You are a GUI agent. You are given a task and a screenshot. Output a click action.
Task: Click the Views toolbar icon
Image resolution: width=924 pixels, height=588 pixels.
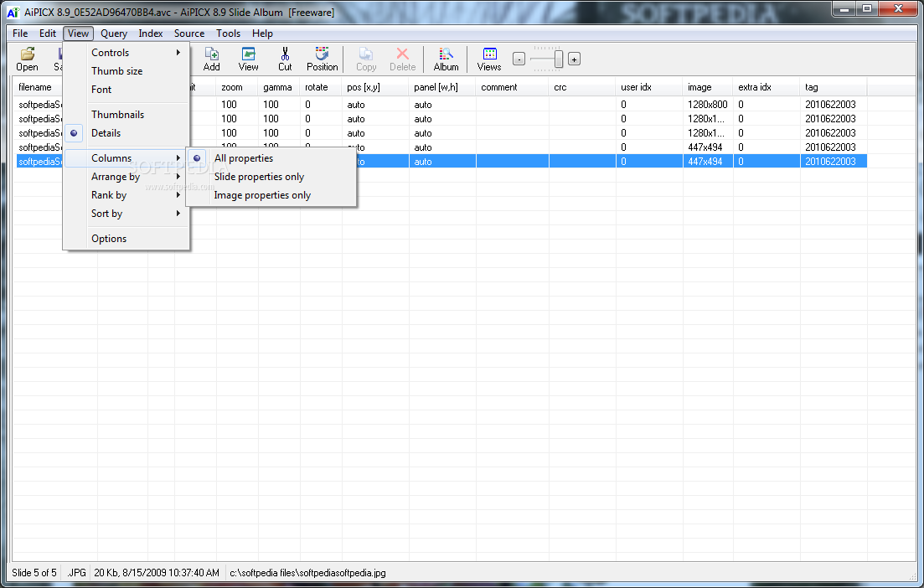click(489, 59)
